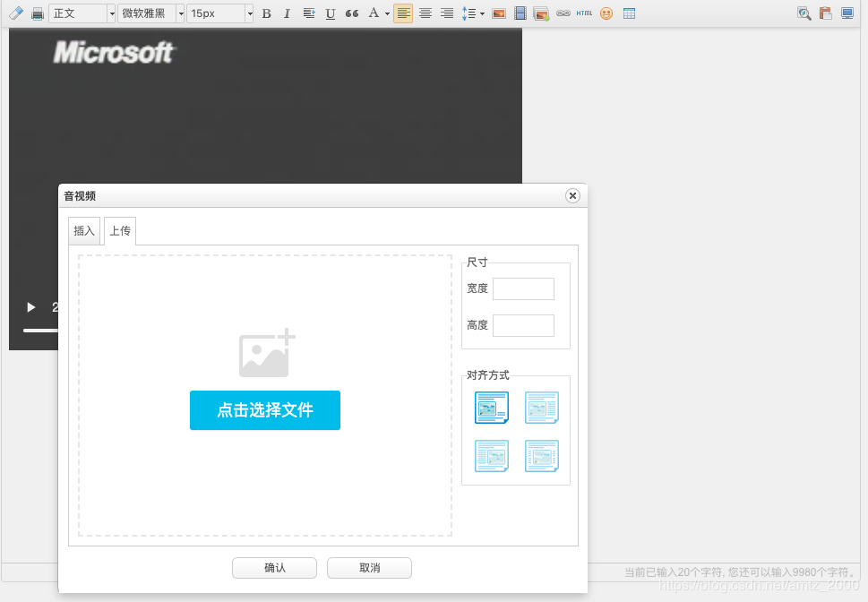This screenshot has height=602, width=868.
Task: Click the 宽度 width input field
Action: [523, 288]
